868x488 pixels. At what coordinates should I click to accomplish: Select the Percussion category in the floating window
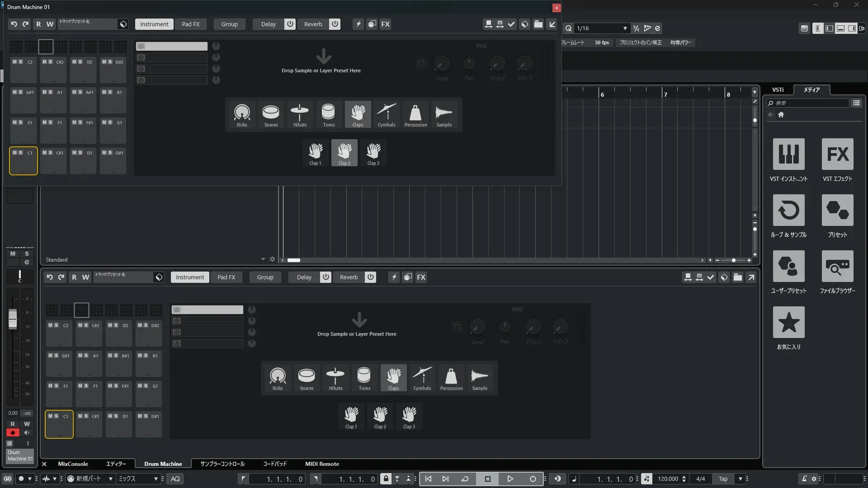415,115
